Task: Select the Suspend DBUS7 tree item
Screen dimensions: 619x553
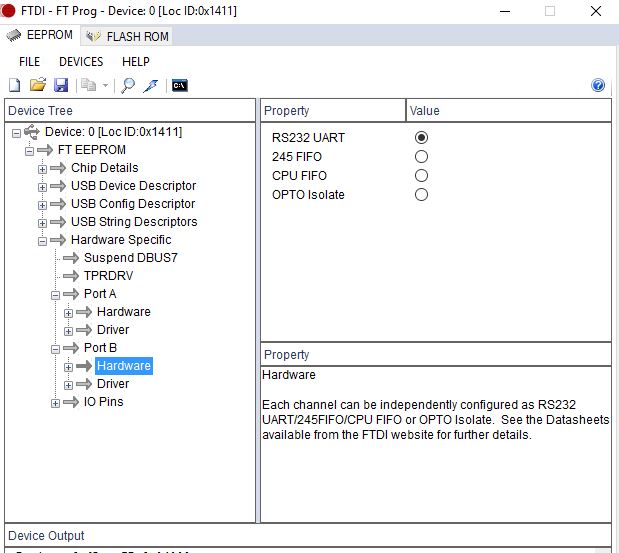Action: (x=131, y=258)
